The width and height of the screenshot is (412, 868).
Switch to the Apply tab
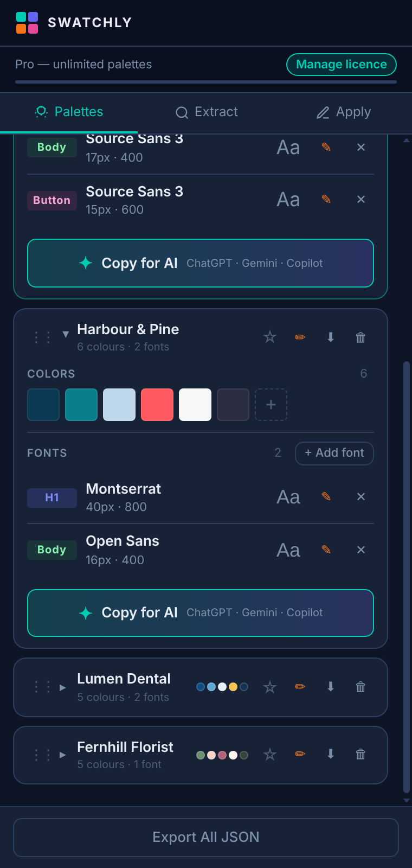tap(344, 112)
